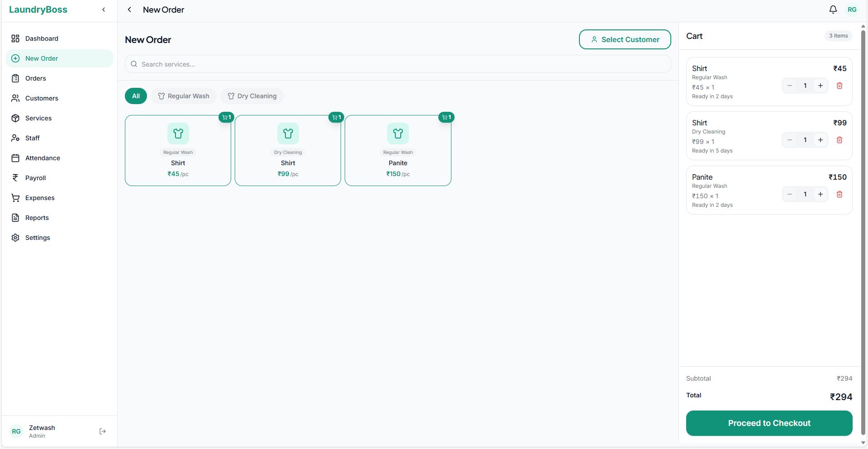This screenshot has height=449, width=868.
Task: Delete the Dry Cleaning Shirt from cart
Action: click(x=840, y=140)
